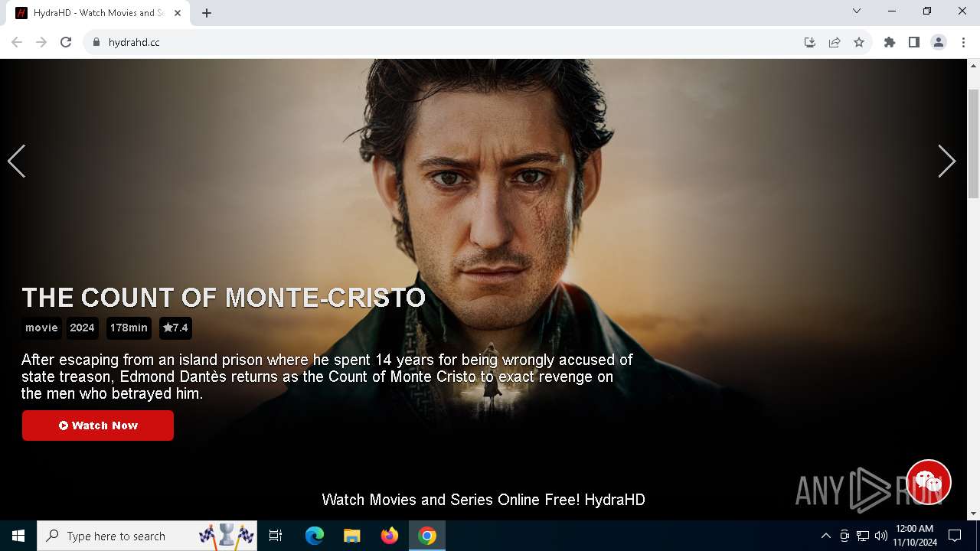Screen dimensions: 980x551
Task: Open the taskbar clock and date
Action: tap(914, 536)
